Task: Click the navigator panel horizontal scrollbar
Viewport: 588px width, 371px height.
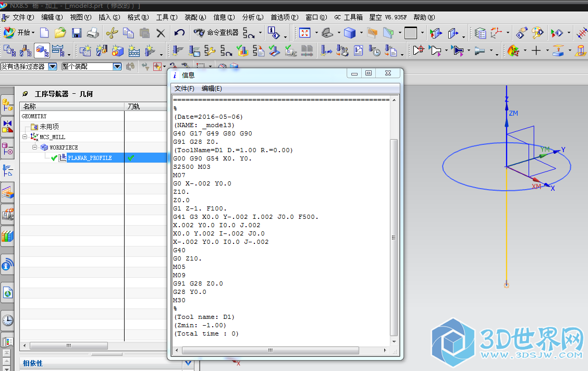Action: coord(69,345)
